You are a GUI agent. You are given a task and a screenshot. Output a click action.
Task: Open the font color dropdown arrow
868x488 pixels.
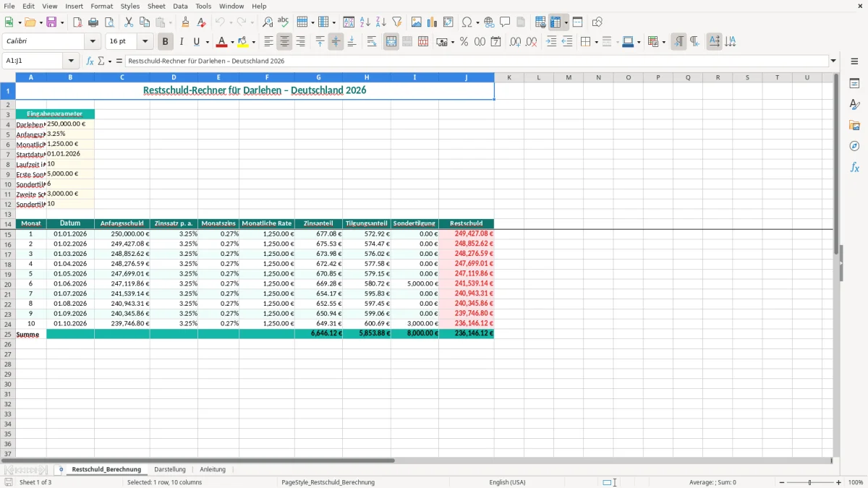231,42
